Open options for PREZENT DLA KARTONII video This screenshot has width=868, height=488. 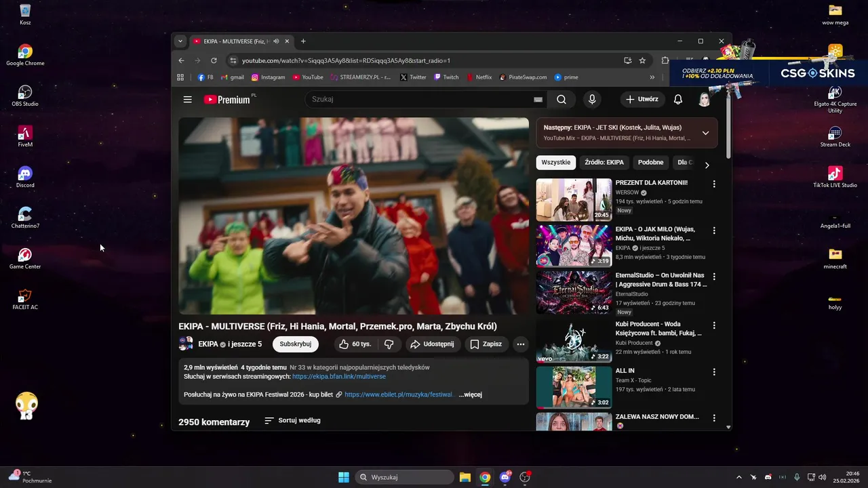[x=714, y=184]
